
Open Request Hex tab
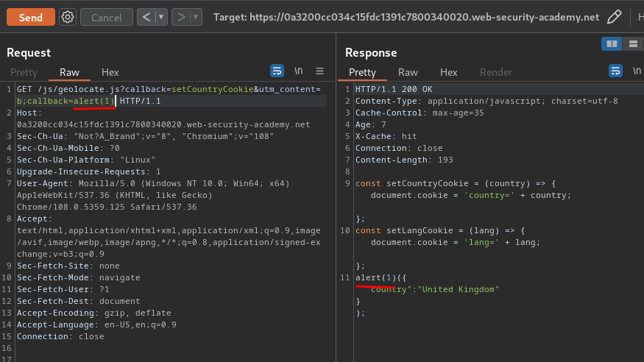pos(110,72)
